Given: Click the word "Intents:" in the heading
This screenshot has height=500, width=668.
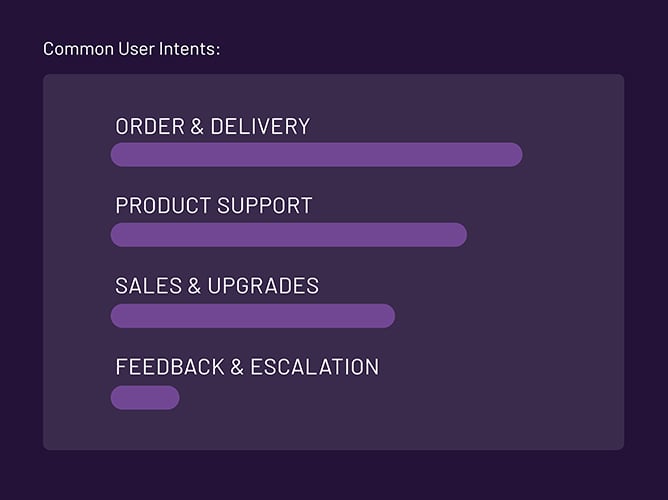Looking at the screenshot, I should (x=193, y=48).
